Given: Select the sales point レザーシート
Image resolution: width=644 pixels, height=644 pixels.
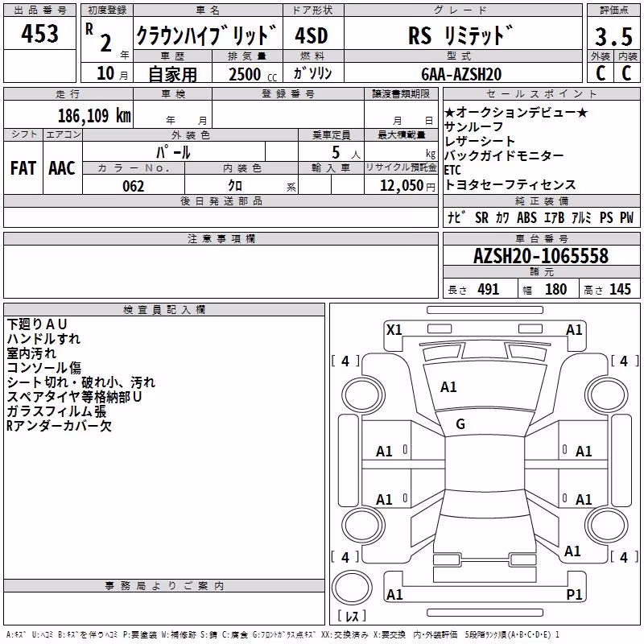Looking at the screenshot, I should pyautogui.click(x=479, y=142).
